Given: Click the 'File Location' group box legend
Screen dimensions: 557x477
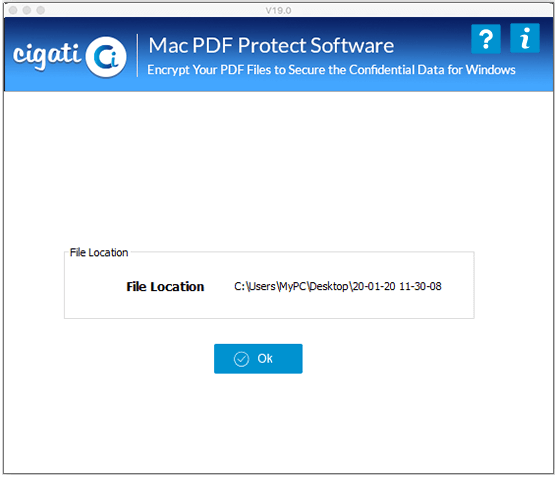Looking at the screenshot, I should [x=99, y=253].
